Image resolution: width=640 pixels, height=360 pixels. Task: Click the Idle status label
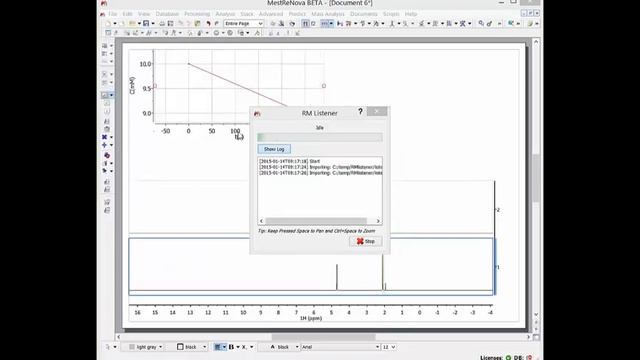click(320, 128)
